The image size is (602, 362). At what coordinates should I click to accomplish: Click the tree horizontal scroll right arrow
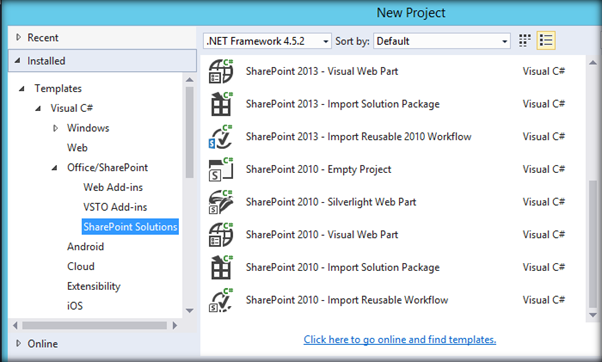coord(175,326)
